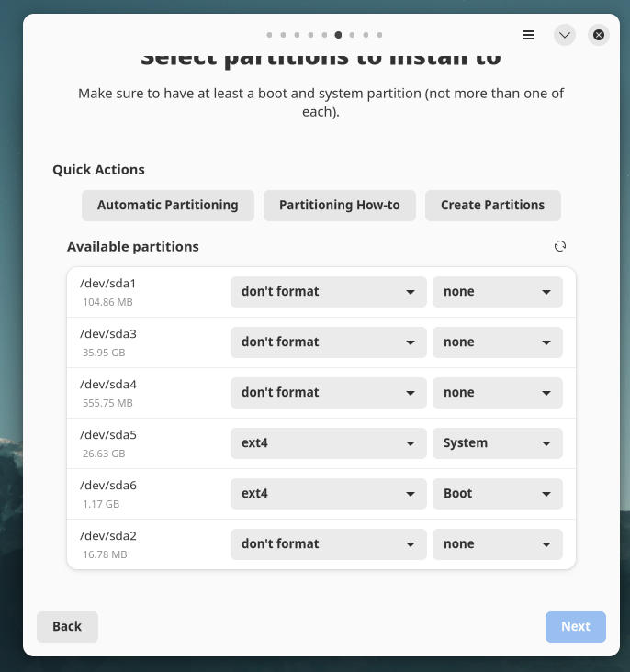Open the hamburger menu in header

(x=528, y=35)
